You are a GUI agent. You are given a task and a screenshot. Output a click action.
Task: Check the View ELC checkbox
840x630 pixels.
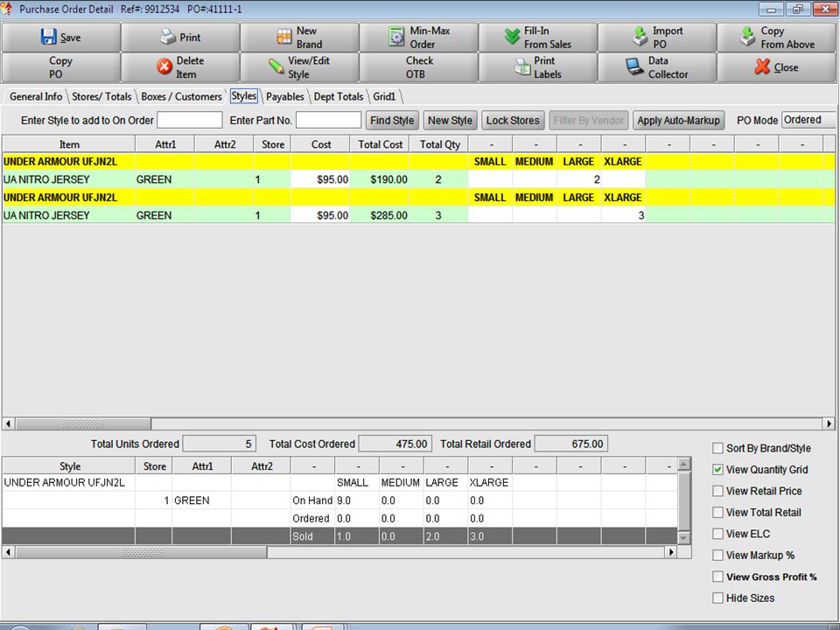(x=717, y=534)
